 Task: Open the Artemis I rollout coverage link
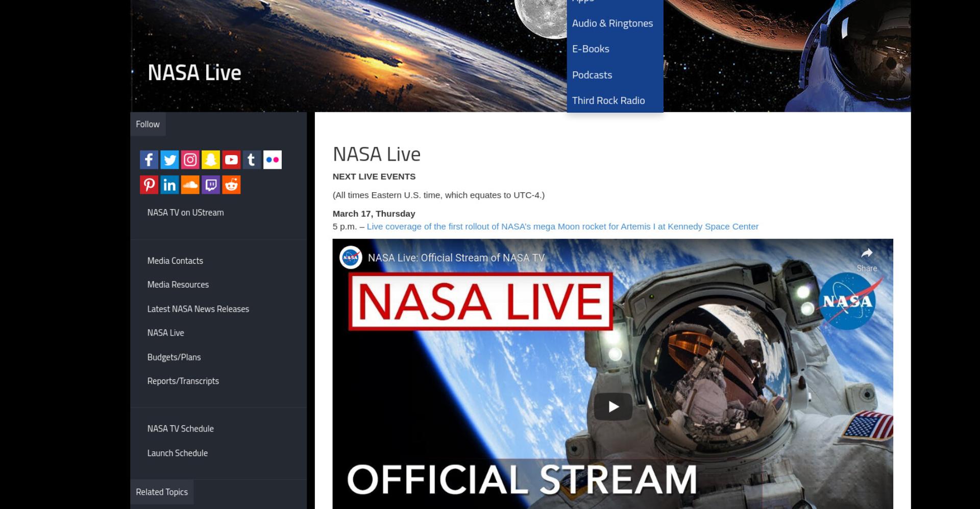(x=562, y=226)
